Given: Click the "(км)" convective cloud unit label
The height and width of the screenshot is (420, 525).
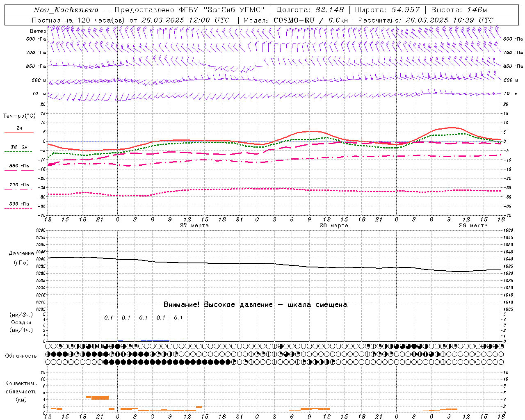Looking at the screenshot, I should tap(21, 399).
